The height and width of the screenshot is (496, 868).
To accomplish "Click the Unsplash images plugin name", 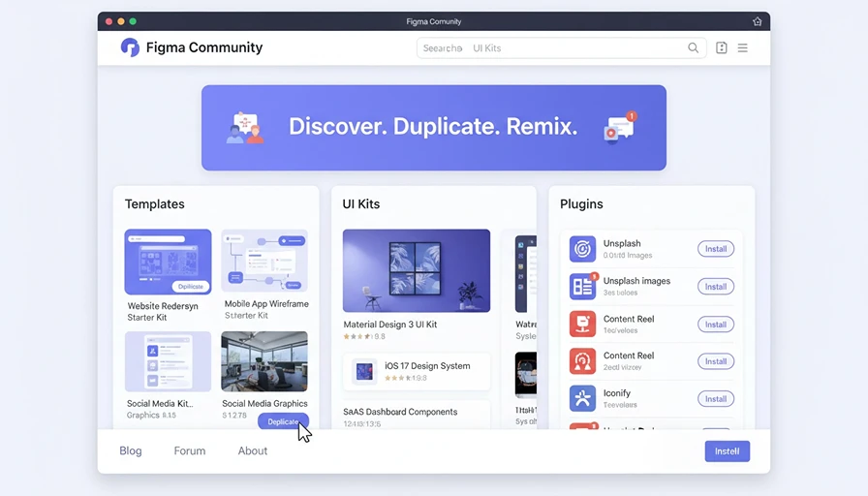I will [x=636, y=281].
